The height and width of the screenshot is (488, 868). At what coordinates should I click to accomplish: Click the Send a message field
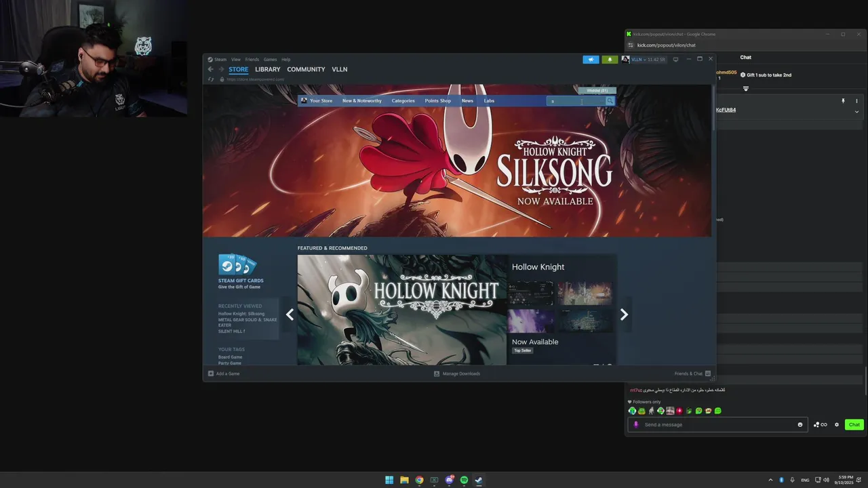pyautogui.click(x=719, y=425)
